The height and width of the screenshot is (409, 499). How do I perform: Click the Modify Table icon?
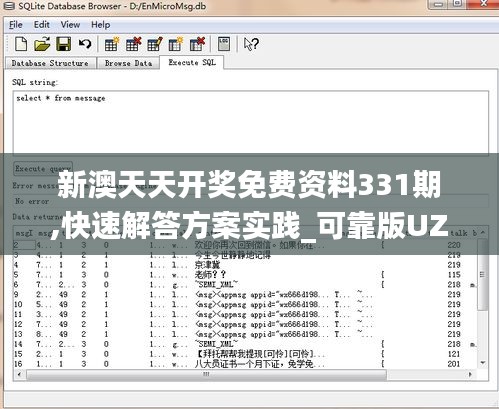(154, 44)
